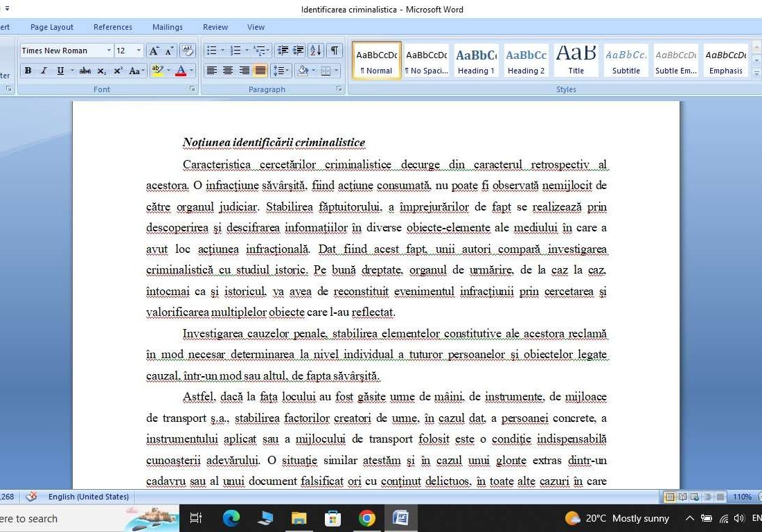762x532 pixels.
Task: Open the Mailings ribbon tab
Action: [167, 27]
